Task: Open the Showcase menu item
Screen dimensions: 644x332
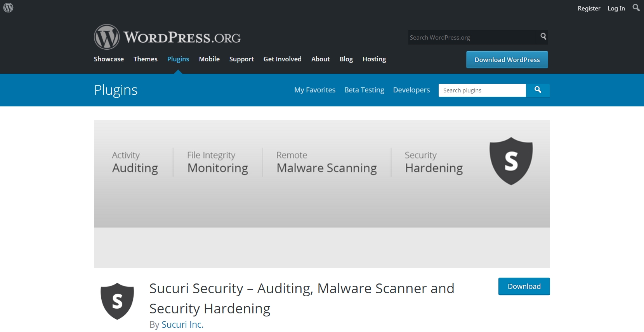Action: click(x=109, y=59)
